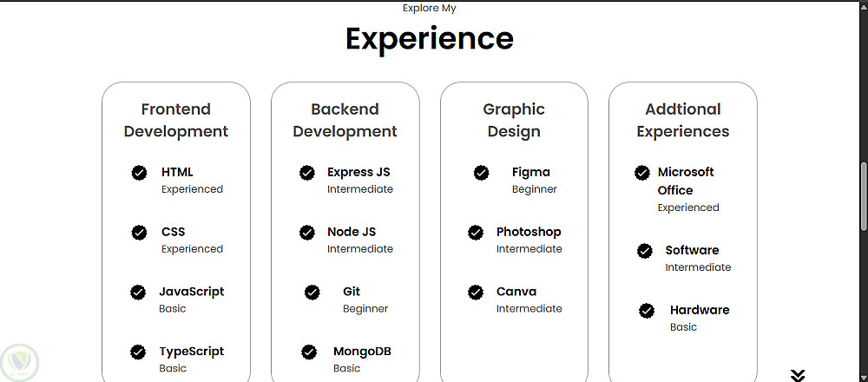Click the checkmark icon beside Microsoft Office
868x382 pixels.
click(642, 173)
